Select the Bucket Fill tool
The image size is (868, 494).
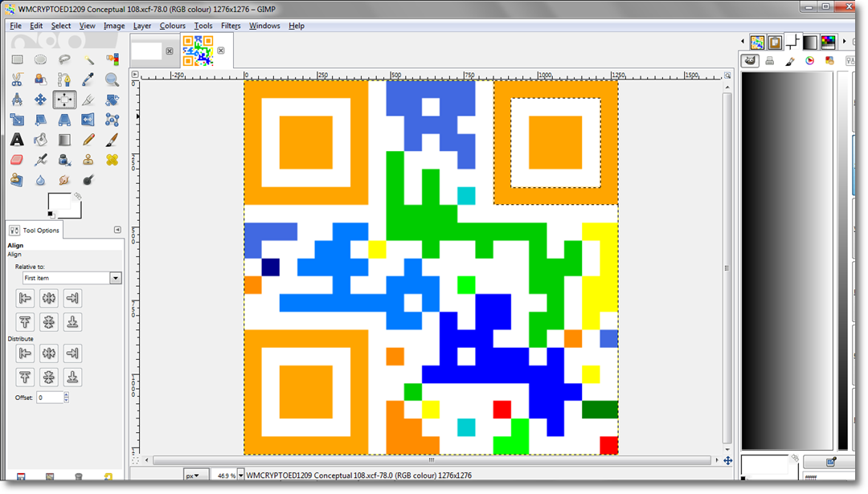pyautogui.click(x=40, y=140)
